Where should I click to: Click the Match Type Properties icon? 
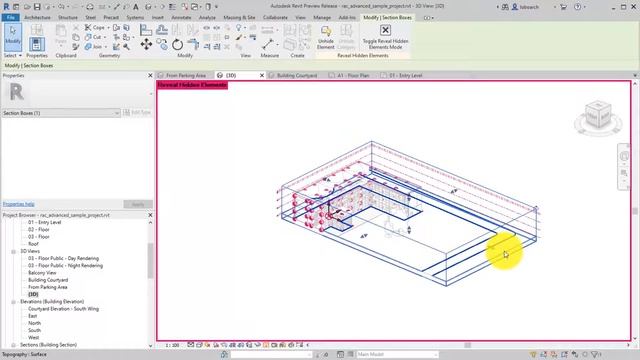(76, 47)
